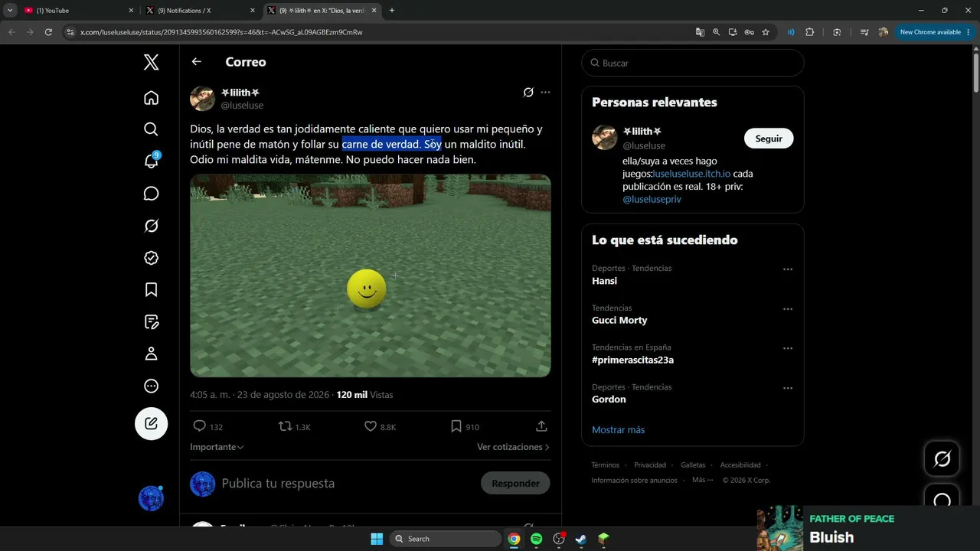The width and height of the screenshot is (980, 551).
Task: Click the Windows taskbar Search box
Action: [446, 539]
